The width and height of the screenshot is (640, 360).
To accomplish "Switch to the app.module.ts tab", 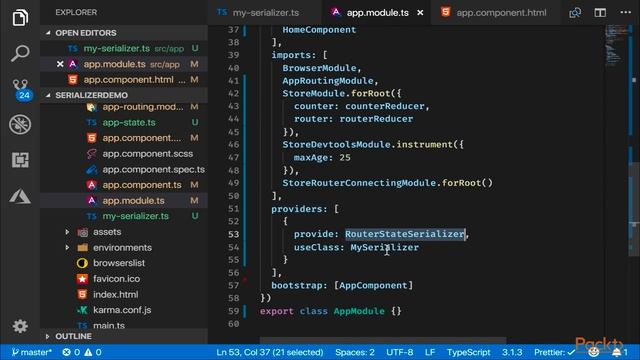I will pos(377,13).
